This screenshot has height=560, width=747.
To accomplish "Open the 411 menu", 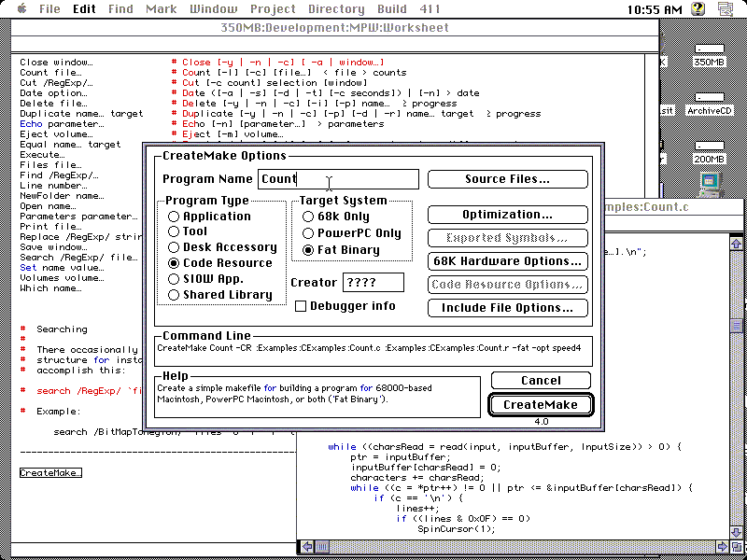I will tap(430, 9).
